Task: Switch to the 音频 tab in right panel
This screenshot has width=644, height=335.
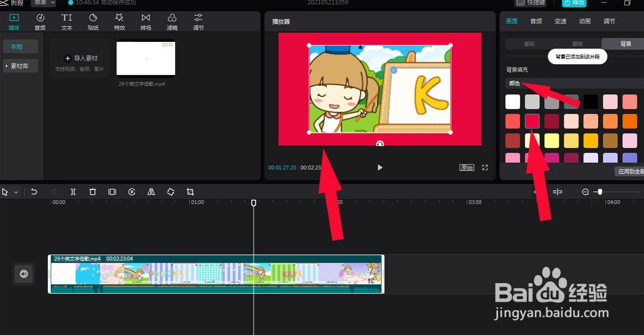Action: click(536, 21)
